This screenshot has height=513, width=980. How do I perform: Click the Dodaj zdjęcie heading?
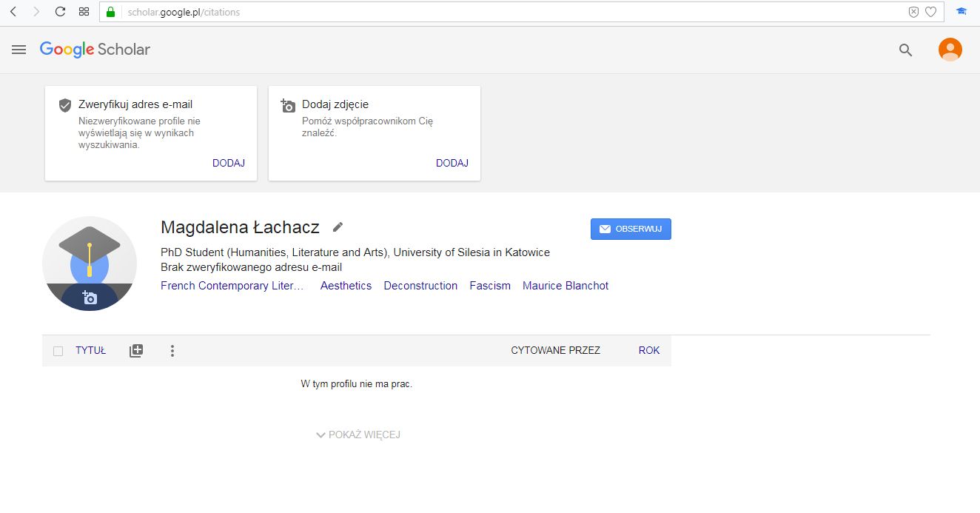click(335, 104)
